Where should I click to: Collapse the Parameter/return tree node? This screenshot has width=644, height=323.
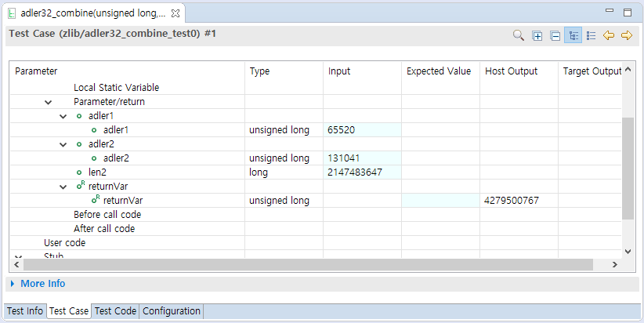[49, 102]
